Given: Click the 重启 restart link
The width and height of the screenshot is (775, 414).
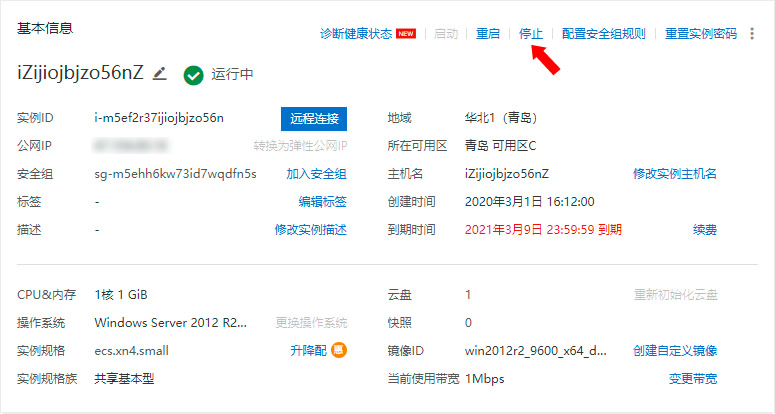Looking at the screenshot, I should pyautogui.click(x=488, y=34).
